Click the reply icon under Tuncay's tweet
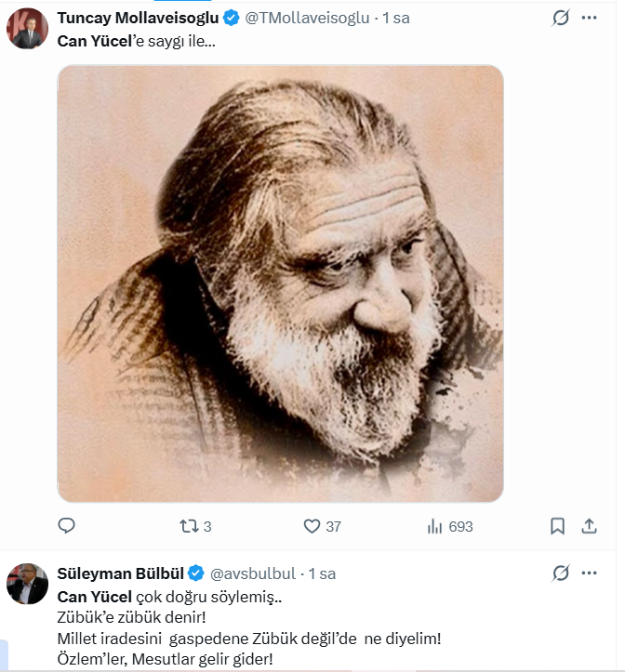Viewport: 625px width, 672px height. click(66, 526)
